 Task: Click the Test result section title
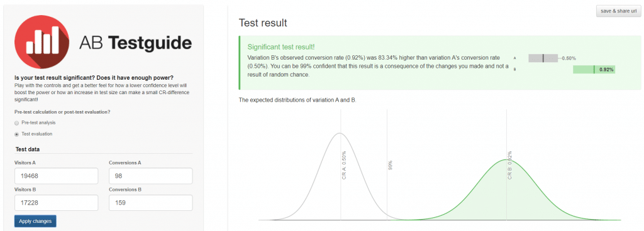click(x=263, y=23)
